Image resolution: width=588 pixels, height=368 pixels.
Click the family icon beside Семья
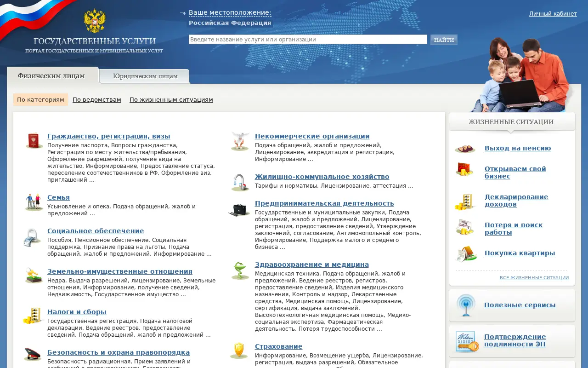[34, 202]
